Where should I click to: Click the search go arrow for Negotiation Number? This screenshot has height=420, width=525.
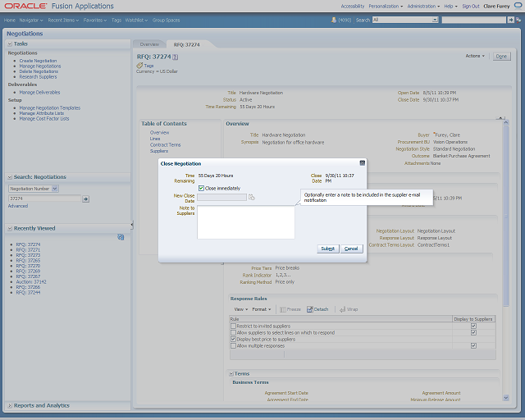pyautogui.click(x=85, y=199)
